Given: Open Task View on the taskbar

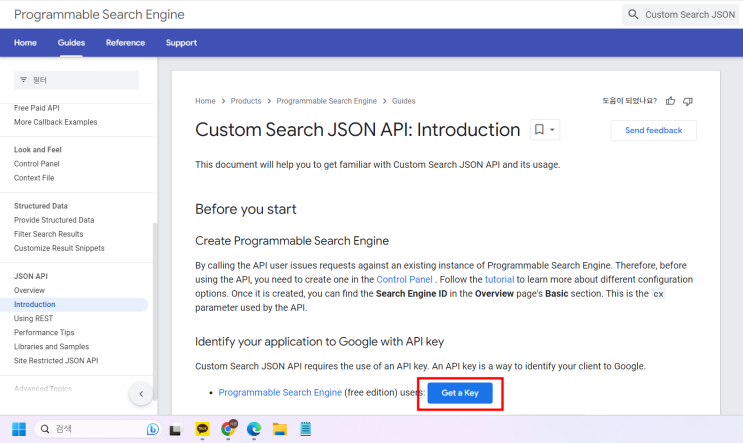Looking at the screenshot, I should (x=176, y=429).
